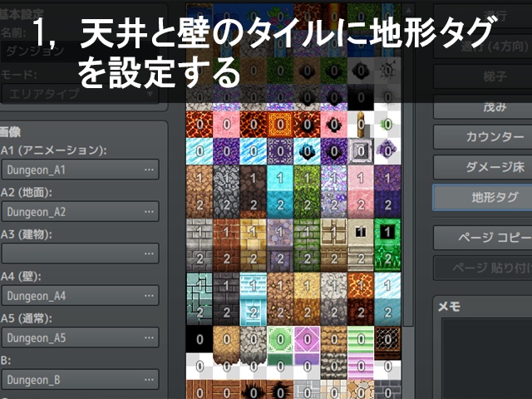The width and height of the screenshot is (532, 399).
Task: Click the pink diamond pattern tile tagged 0
Action: (x=307, y=339)
